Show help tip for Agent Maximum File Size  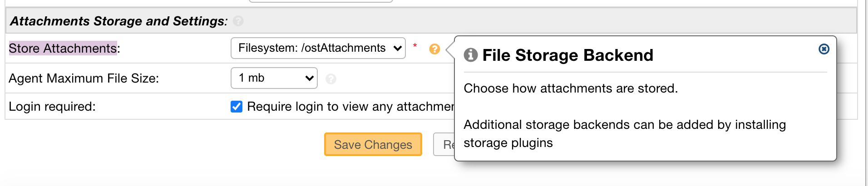[x=331, y=79]
